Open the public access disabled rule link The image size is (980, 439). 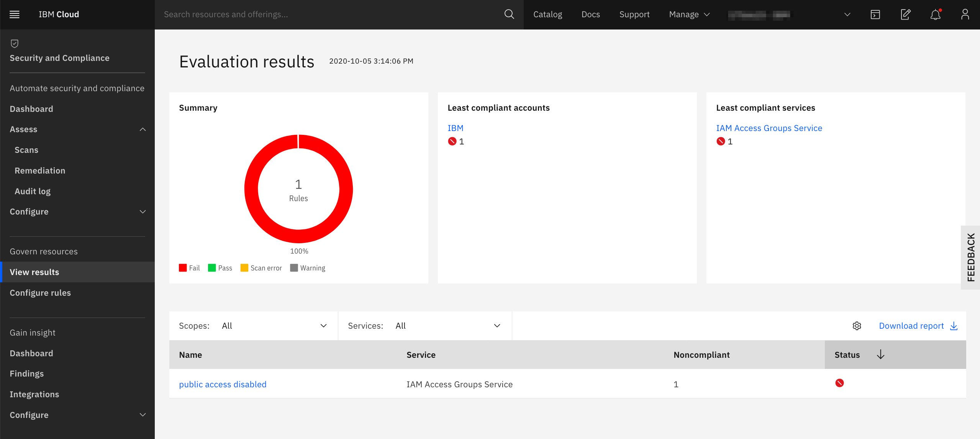coord(223,384)
